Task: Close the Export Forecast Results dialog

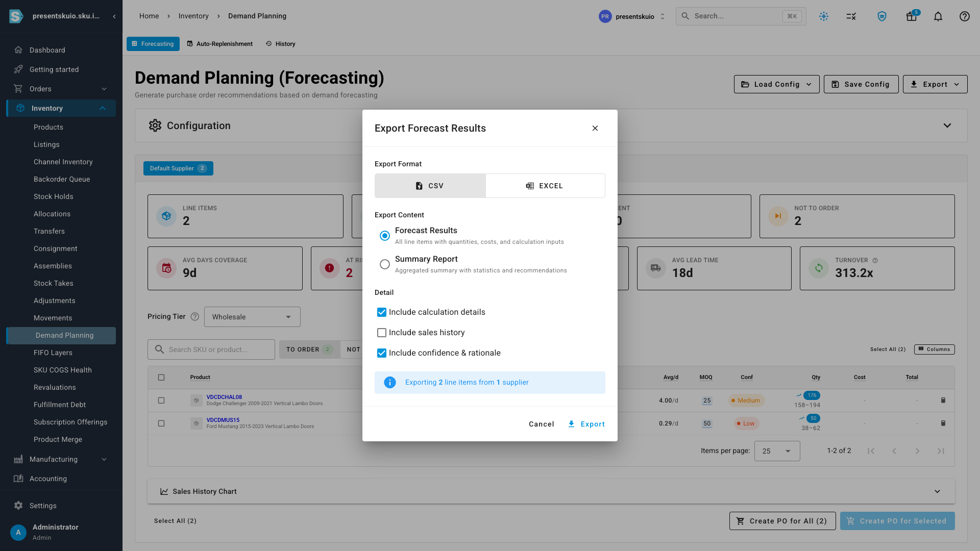Action: [x=595, y=128]
